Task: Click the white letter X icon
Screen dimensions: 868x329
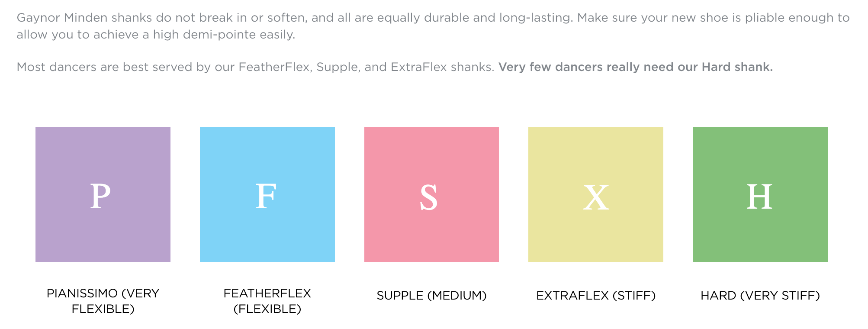Action: point(596,197)
